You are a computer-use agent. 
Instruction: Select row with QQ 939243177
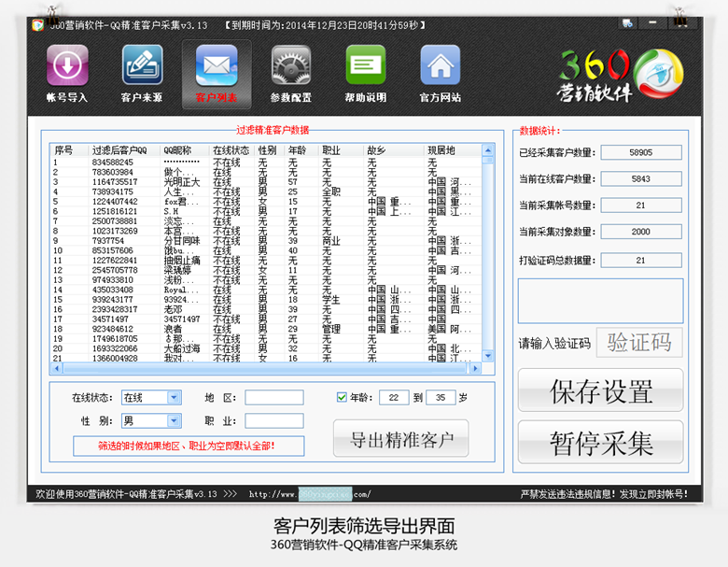[266, 299]
